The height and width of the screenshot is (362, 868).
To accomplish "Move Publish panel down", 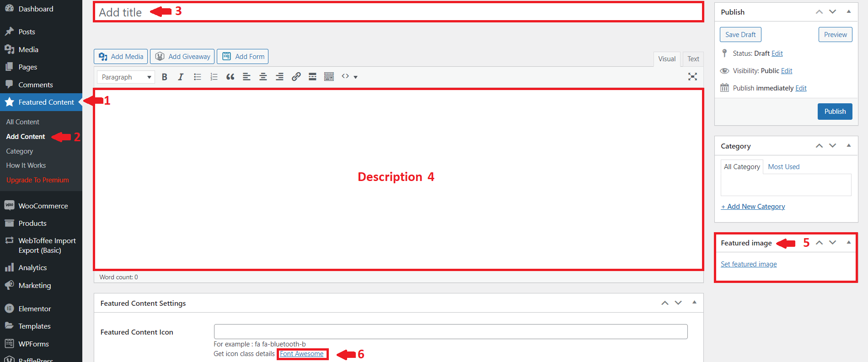I will pyautogui.click(x=832, y=12).
